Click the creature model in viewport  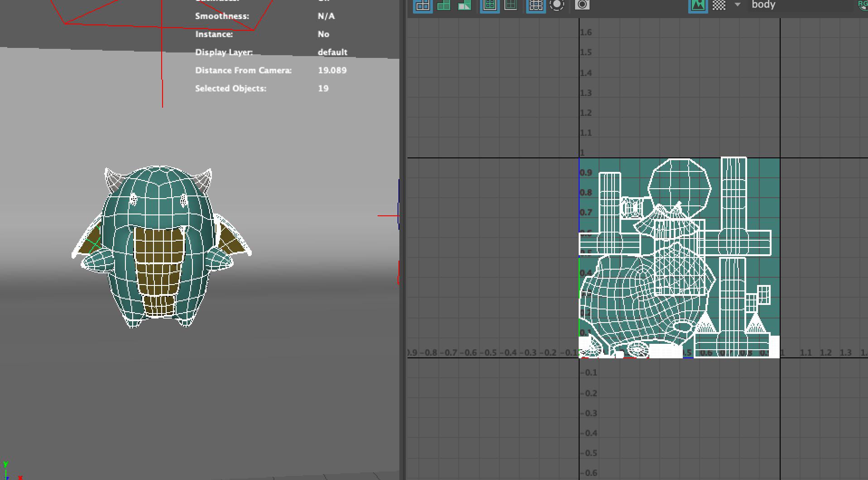click(x=159, y=247)
